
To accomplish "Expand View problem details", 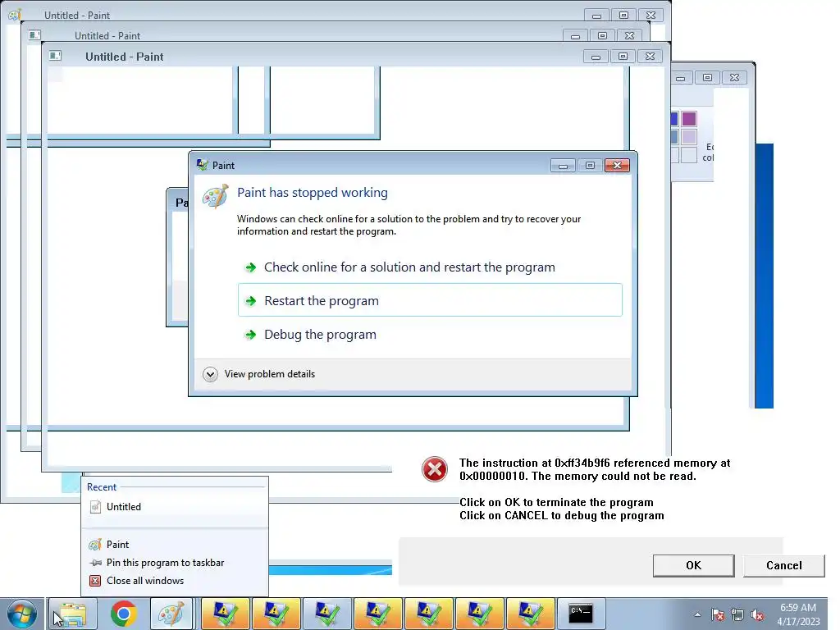I will [x=259, y=374].
